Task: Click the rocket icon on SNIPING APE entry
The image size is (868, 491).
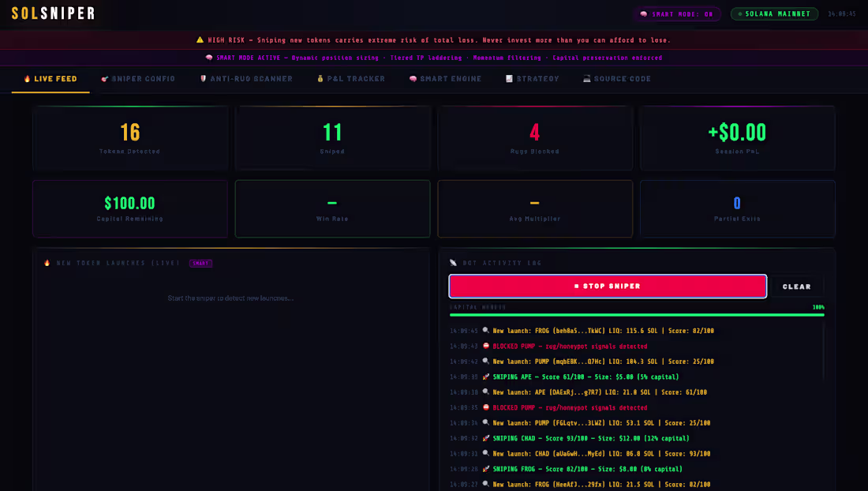Action: point(485,377)
